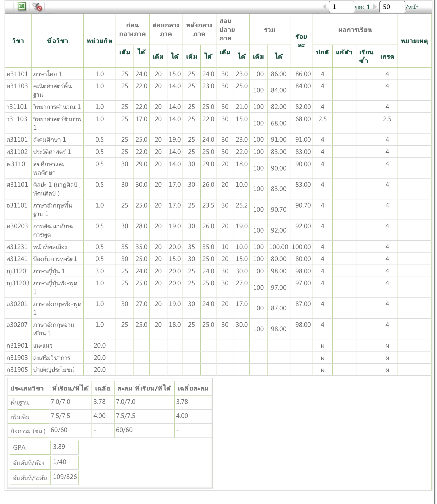Click the หน่วยกิต column header

tap(99, 41)
